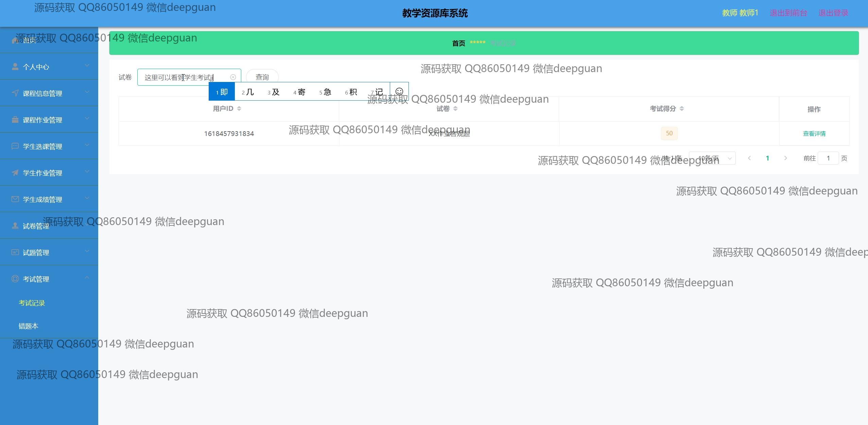This screenshot has height=425, width=868.
Task: Toggle sorting on the 考试得分 column
Action: tap(681, 108)
